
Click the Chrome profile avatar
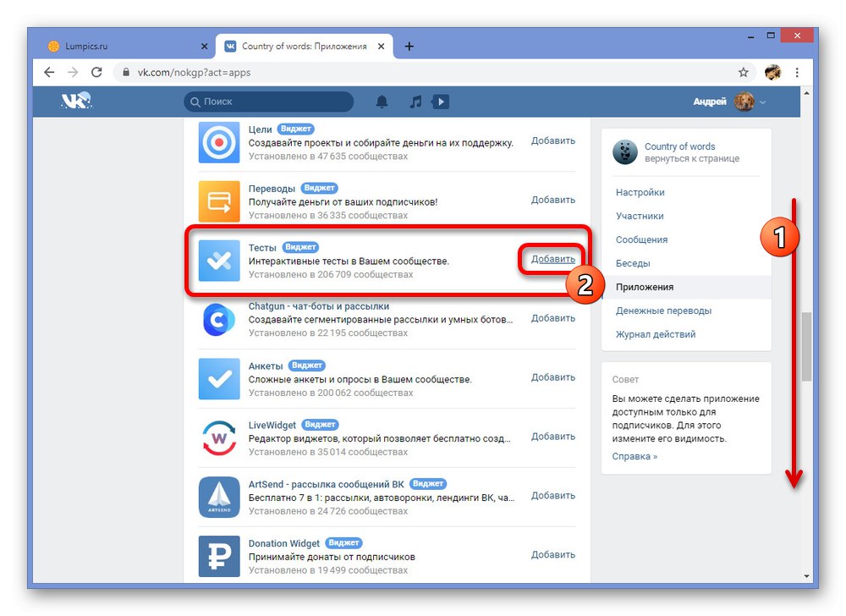(x=773, y=72)
